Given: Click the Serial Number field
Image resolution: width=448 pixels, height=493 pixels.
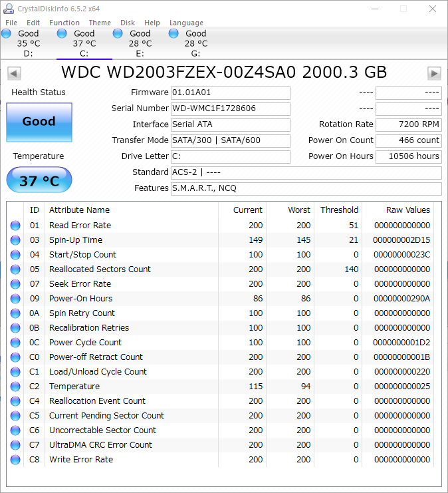Looking at the screenshot, I should tap(230, 109).
